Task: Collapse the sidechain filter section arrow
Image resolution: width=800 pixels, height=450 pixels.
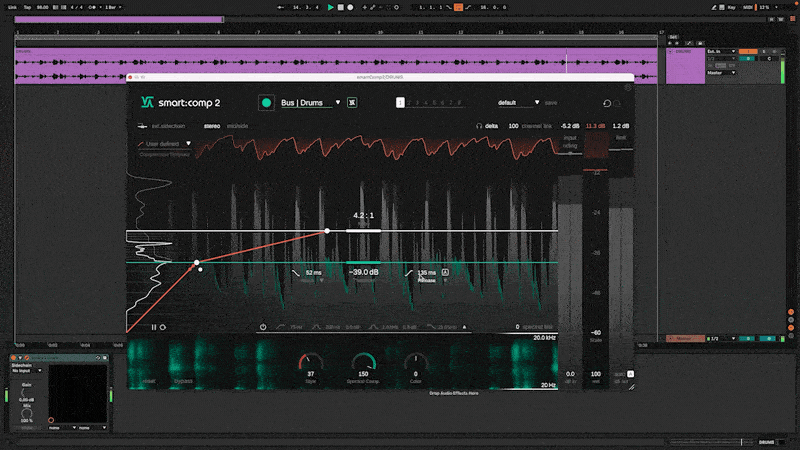Action: [x=464, y=327]
